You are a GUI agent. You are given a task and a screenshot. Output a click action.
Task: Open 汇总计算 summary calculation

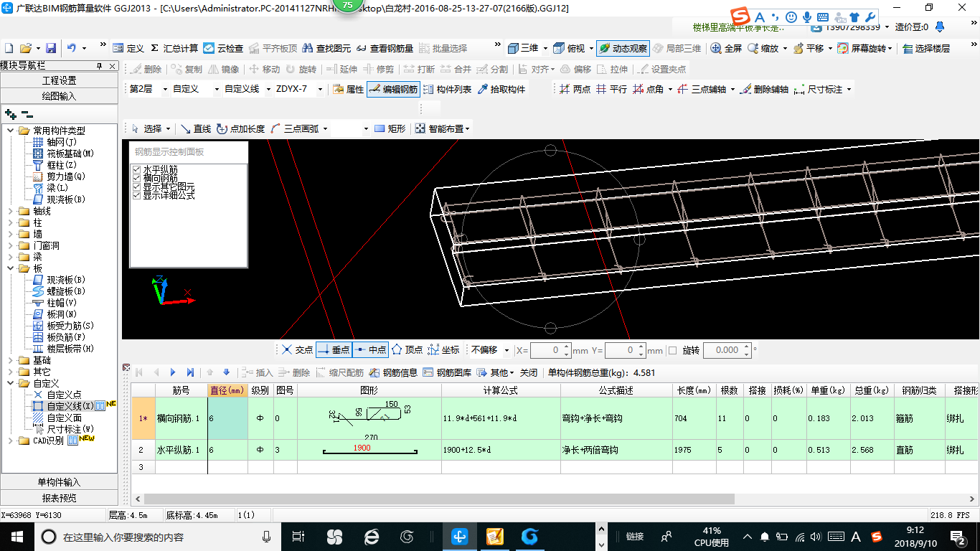(x=174, y=48)
